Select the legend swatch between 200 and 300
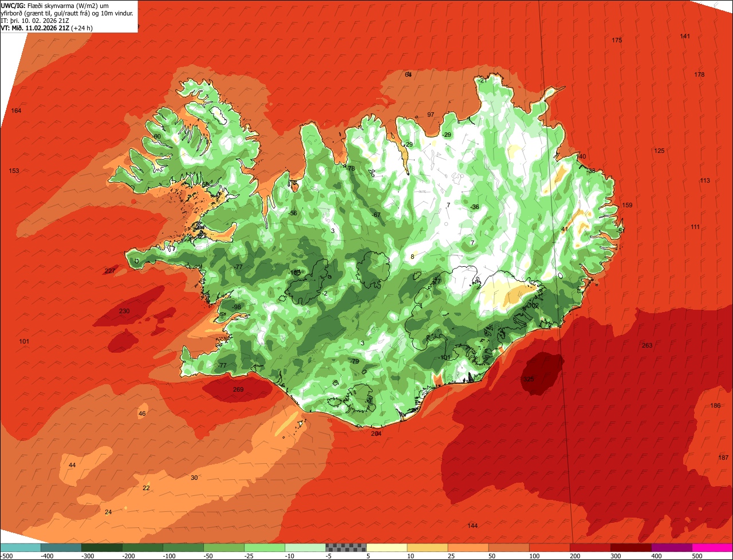The width and height of the screenshot is (733, 560). pos(590,547)
